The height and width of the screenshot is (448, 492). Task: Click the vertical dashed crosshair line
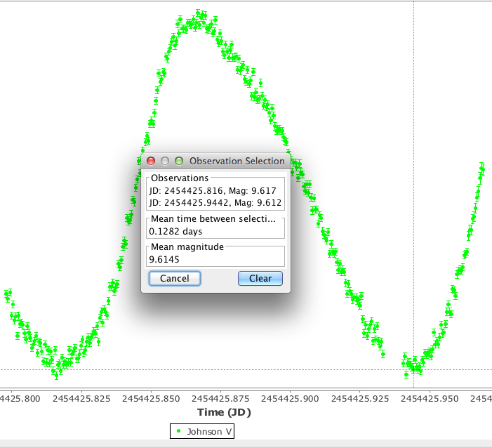413,105
